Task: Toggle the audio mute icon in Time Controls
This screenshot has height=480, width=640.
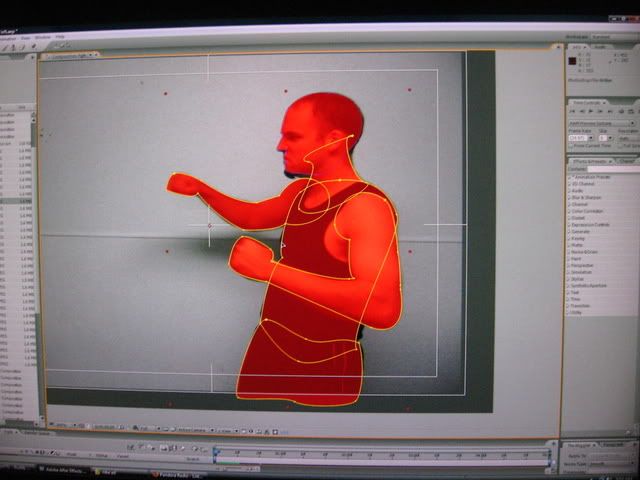Action: click(x=621, y=111)
